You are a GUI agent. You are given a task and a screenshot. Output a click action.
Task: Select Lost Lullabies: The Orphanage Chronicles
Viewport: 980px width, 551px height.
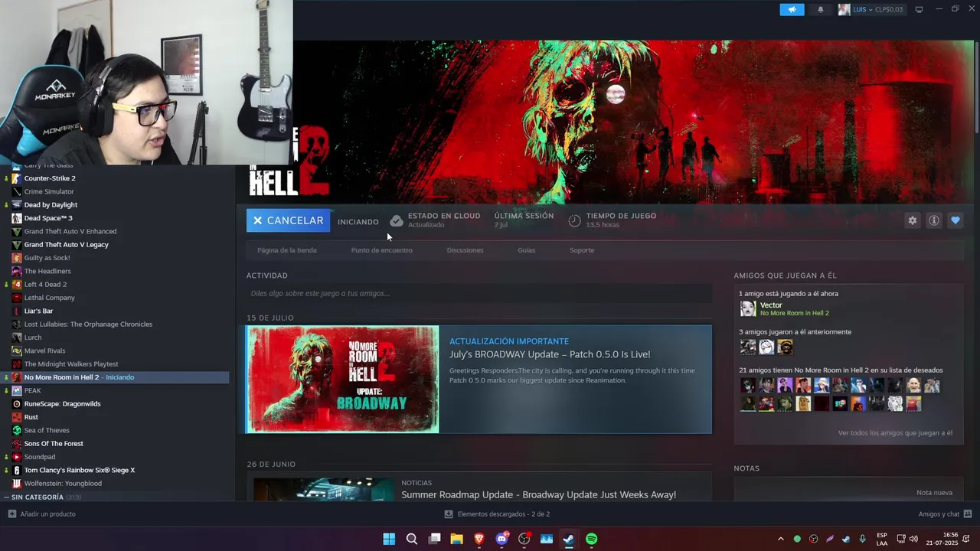[88, 324]
